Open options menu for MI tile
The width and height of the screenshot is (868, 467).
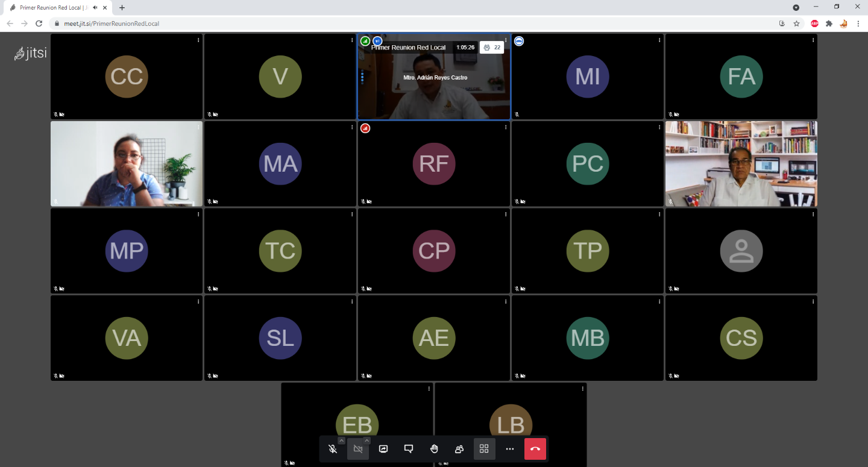coord(659,40)
